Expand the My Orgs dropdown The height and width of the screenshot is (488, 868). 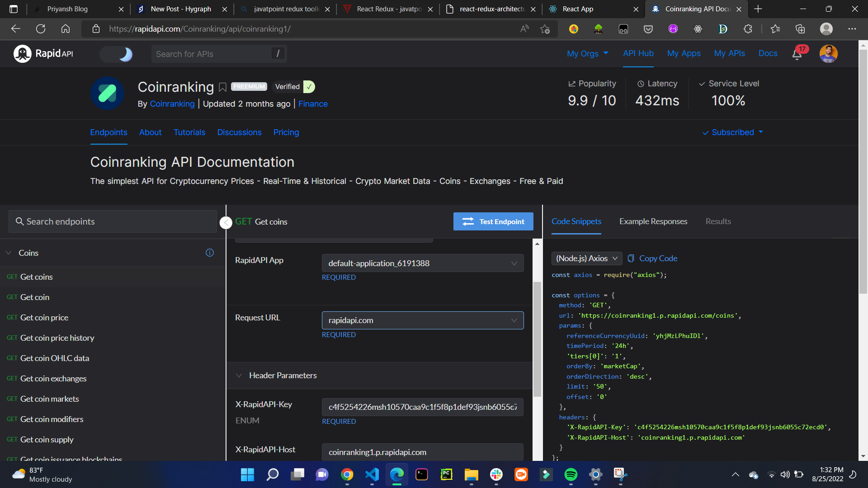tap(588, 54)
